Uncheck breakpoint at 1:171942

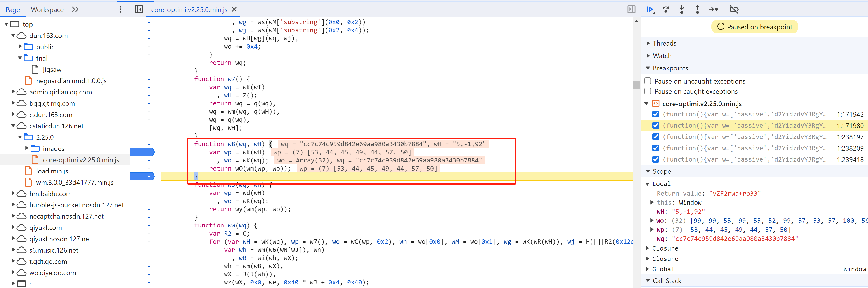(x=655, y=114)
